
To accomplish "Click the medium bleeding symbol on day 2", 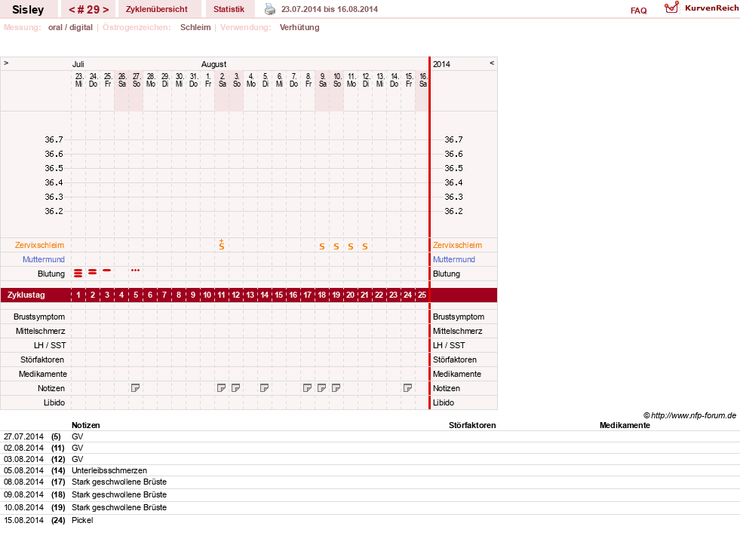I will click(93, 272).
